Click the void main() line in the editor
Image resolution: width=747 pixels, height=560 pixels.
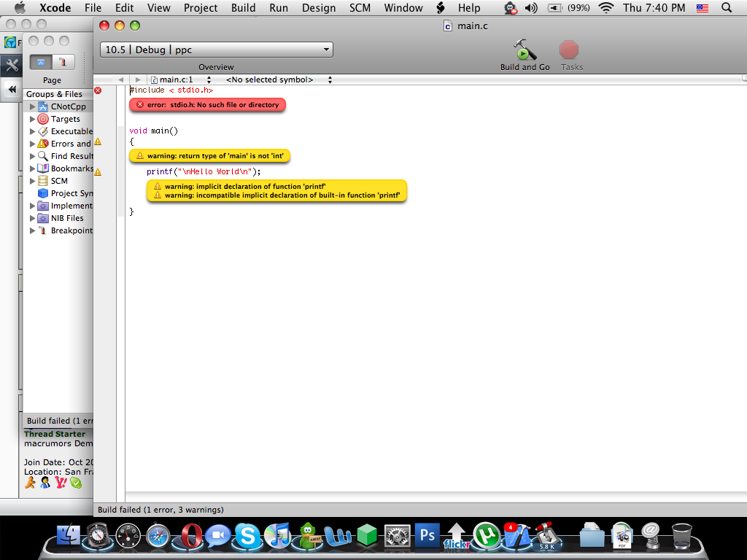[153, 131]
